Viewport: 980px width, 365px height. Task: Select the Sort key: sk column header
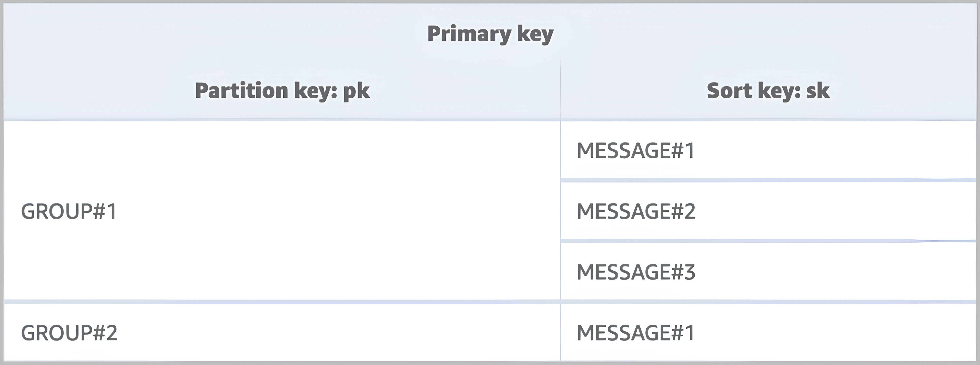pos(768,90)
